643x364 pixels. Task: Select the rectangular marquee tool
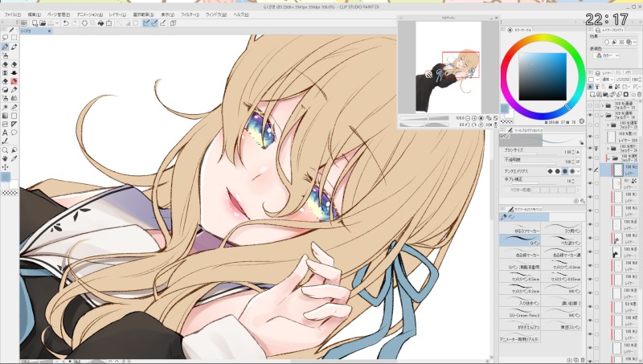coord(14,38)
